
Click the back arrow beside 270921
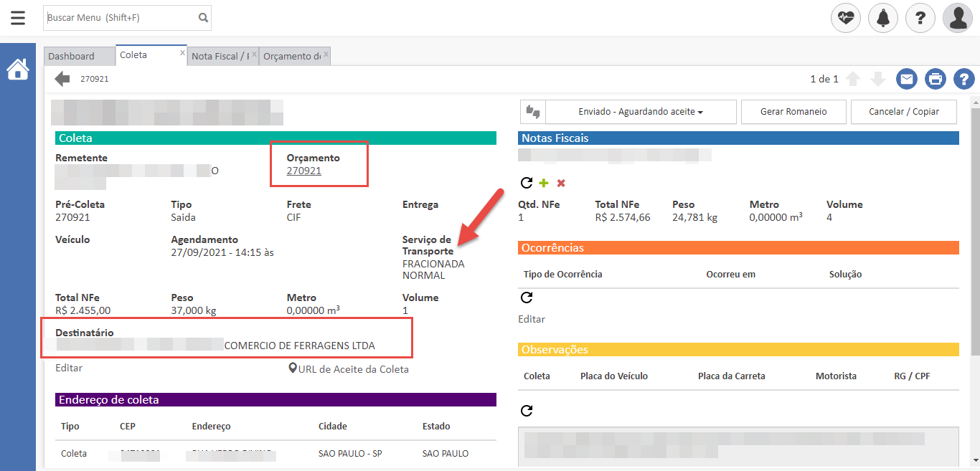(62, 79)
